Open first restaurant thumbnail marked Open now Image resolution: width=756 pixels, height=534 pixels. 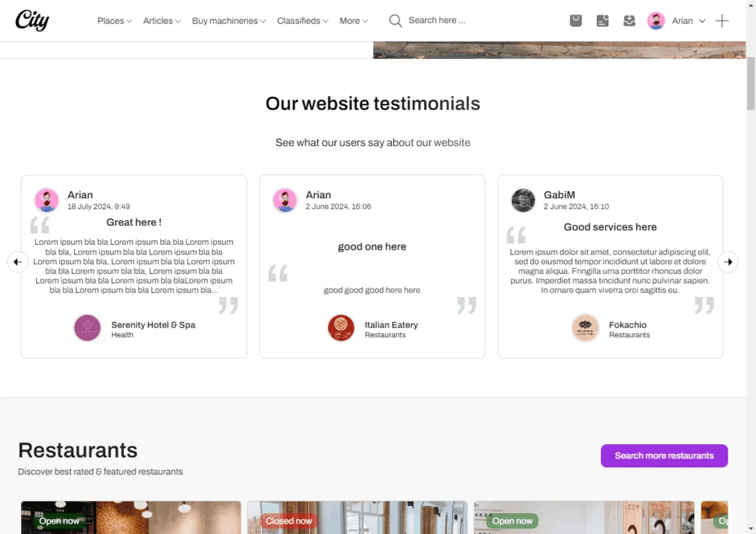131,517
